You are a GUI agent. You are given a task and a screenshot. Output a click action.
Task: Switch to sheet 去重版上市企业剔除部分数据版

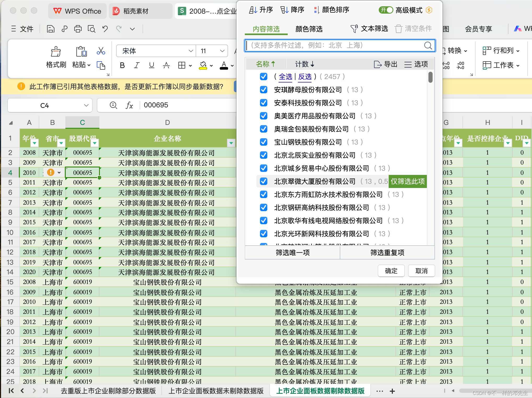[x=108, y=391]
